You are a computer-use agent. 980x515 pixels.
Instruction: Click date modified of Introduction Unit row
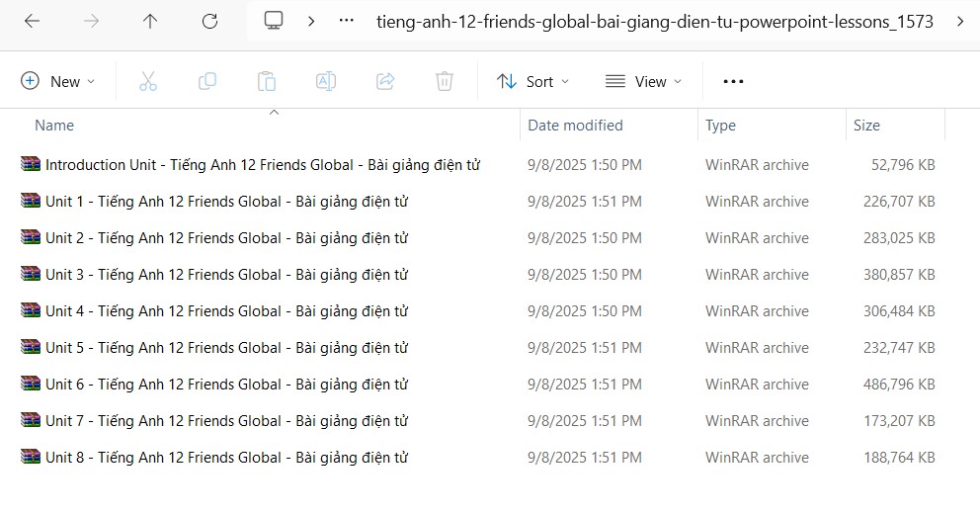(x=585, y=165)
